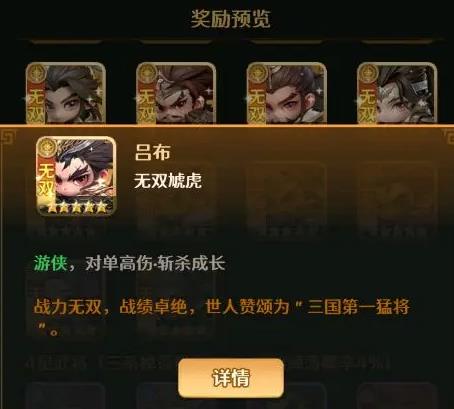Click the dimmed reward text behind 详情 button
Screen dimensions: 454x409
click(208, 363)
